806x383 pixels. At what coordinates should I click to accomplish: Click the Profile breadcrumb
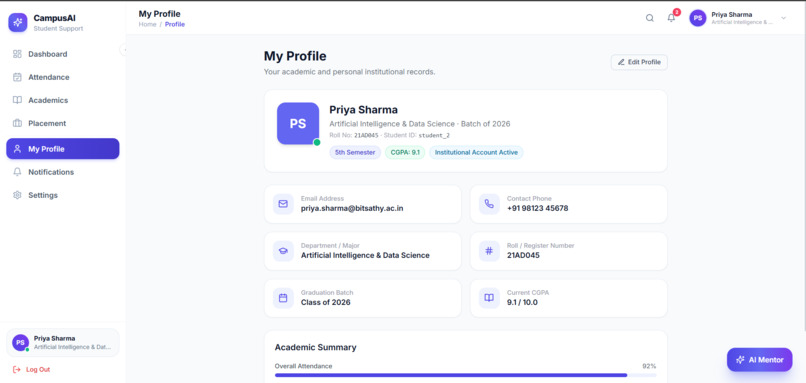[175, 24]
